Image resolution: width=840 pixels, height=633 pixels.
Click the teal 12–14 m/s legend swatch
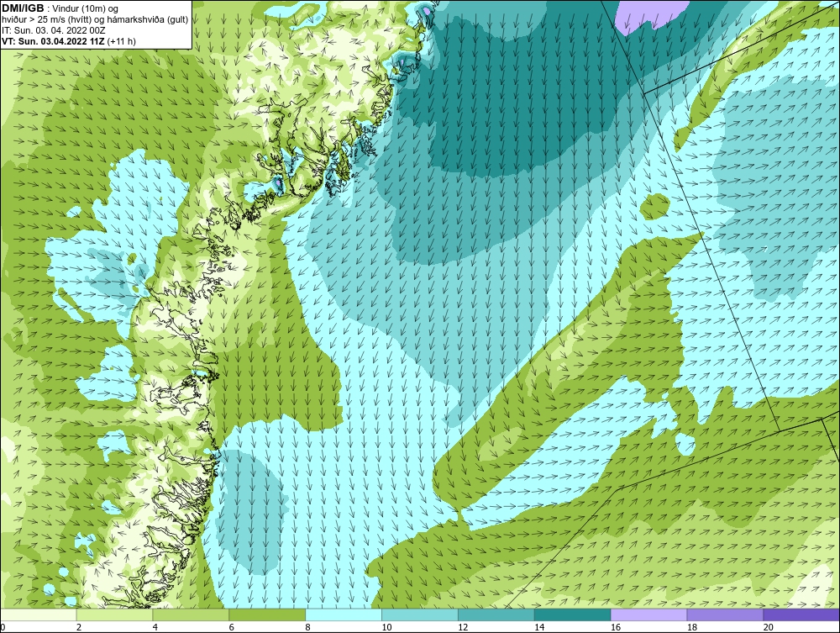click(x=496, y=615)
